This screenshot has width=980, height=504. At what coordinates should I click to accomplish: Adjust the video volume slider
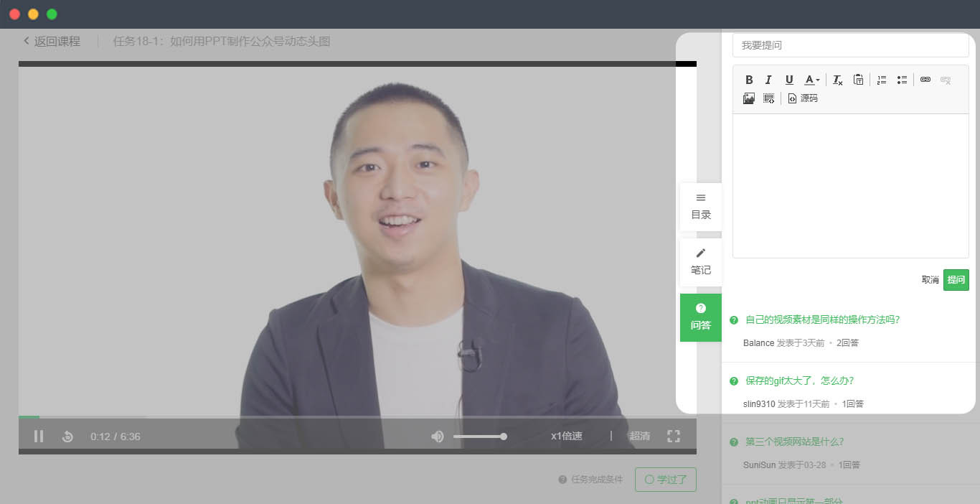pyautogui.click(x=479, y=437)
